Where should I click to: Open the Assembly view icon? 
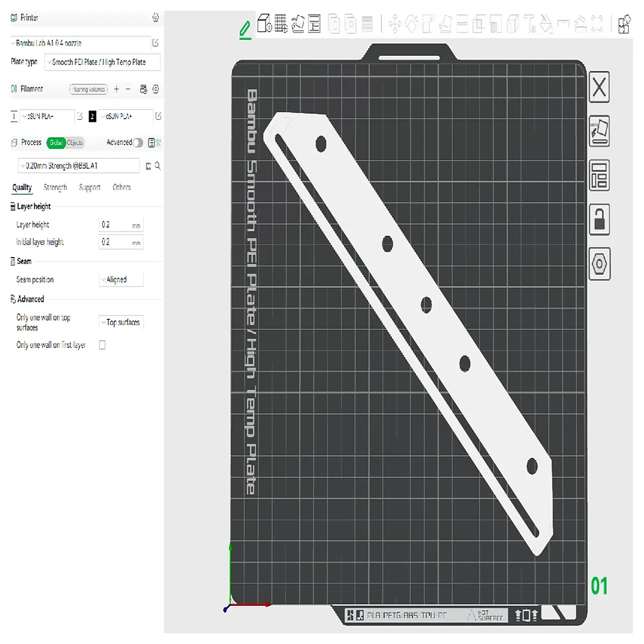[625, 24]
